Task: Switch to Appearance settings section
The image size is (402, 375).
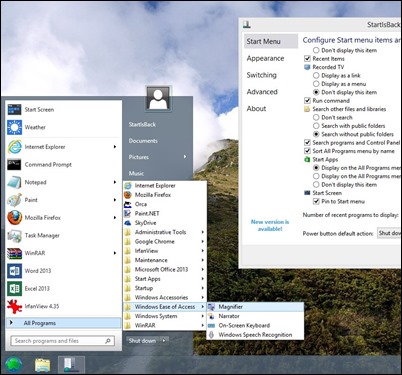Action: [265, 58]
